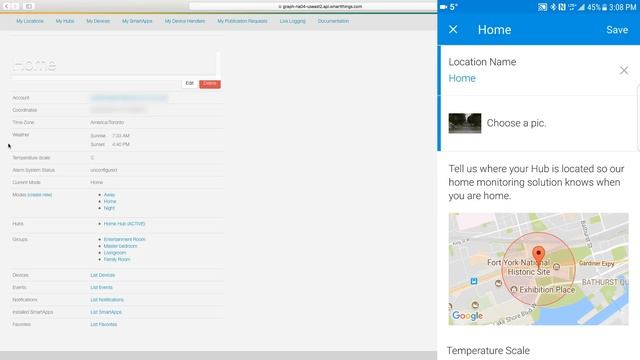Viewport: 640px width, 360px height.
Task: Click the Edit button on the location page
Action: 189,83
